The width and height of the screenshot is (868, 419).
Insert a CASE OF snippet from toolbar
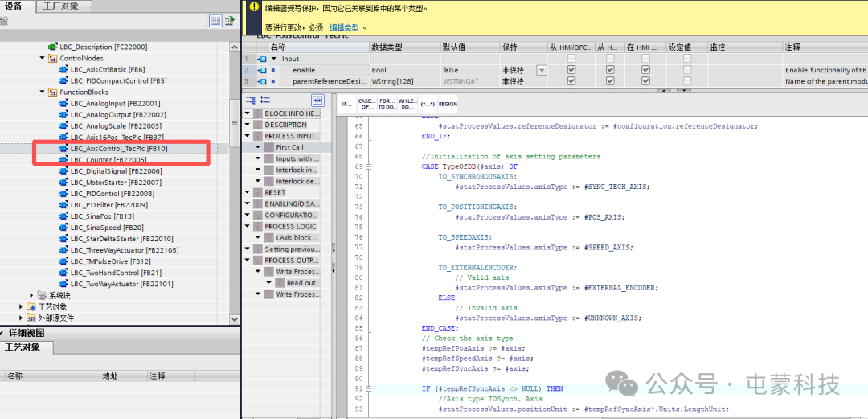(x=366, y=104)
